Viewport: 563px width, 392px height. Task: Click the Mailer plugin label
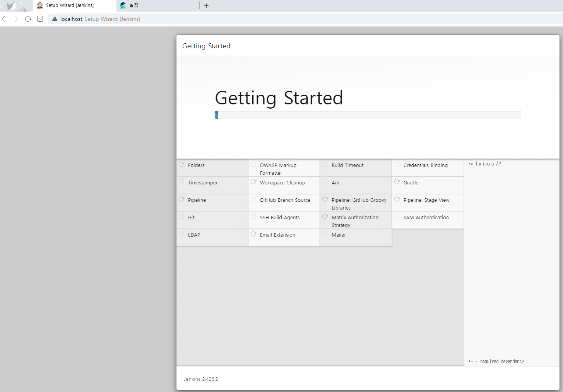339,235
